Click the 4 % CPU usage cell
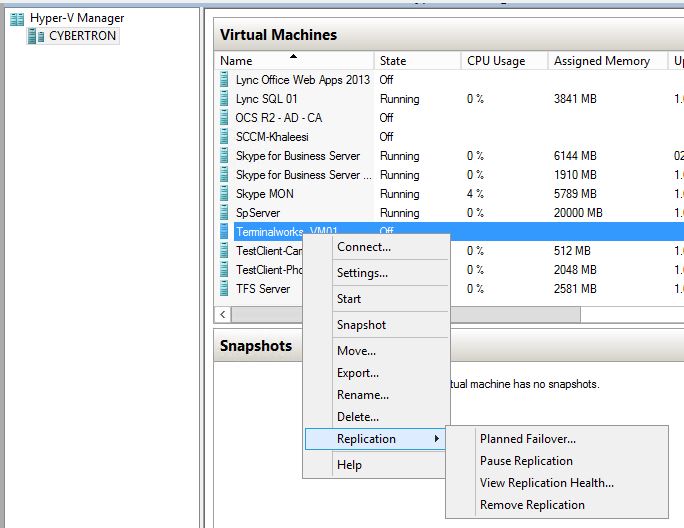The height and width of the screenshot is (528, 684). click(475, 194)
